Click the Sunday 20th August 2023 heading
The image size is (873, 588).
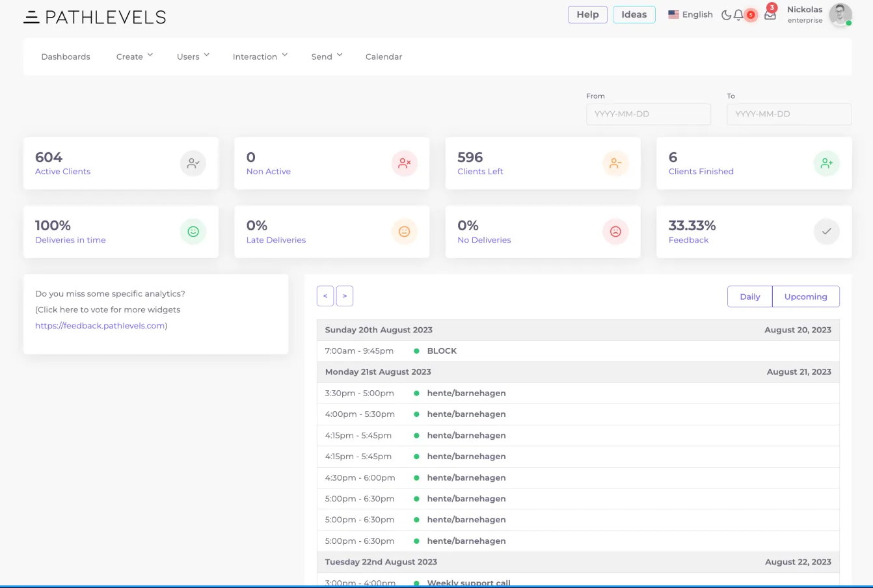pyautogui.click(x=379, y=330)
